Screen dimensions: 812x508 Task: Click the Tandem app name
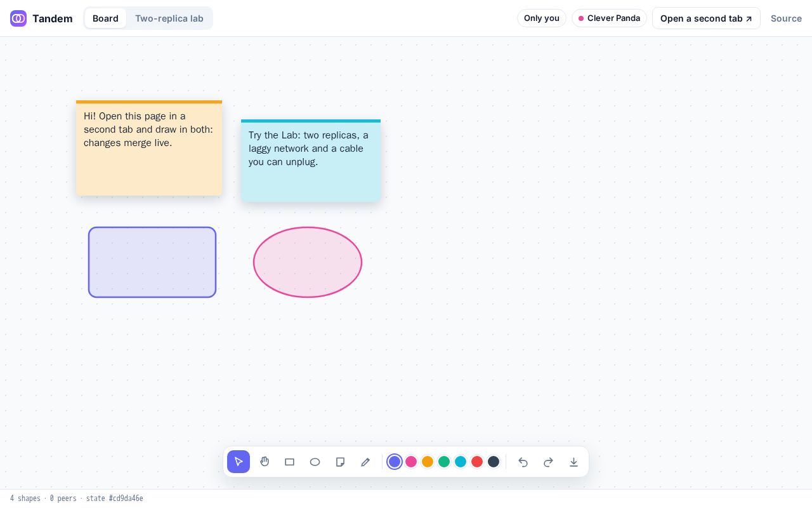53,18
